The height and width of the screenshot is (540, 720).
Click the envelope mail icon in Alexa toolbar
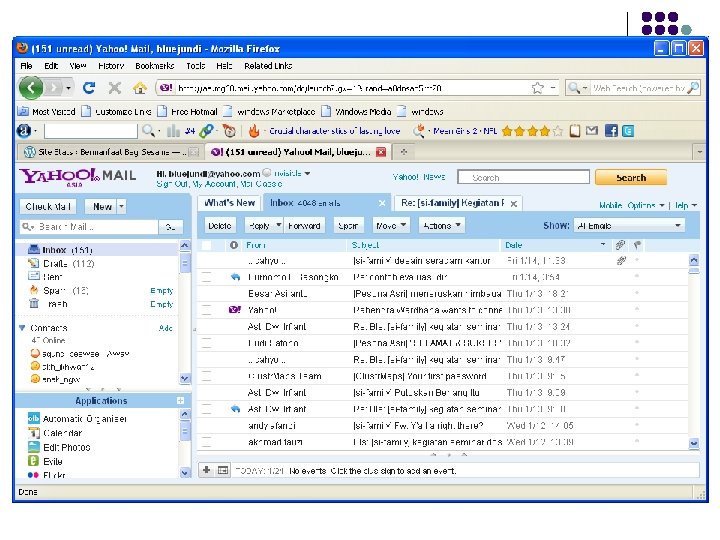point(592,131)
